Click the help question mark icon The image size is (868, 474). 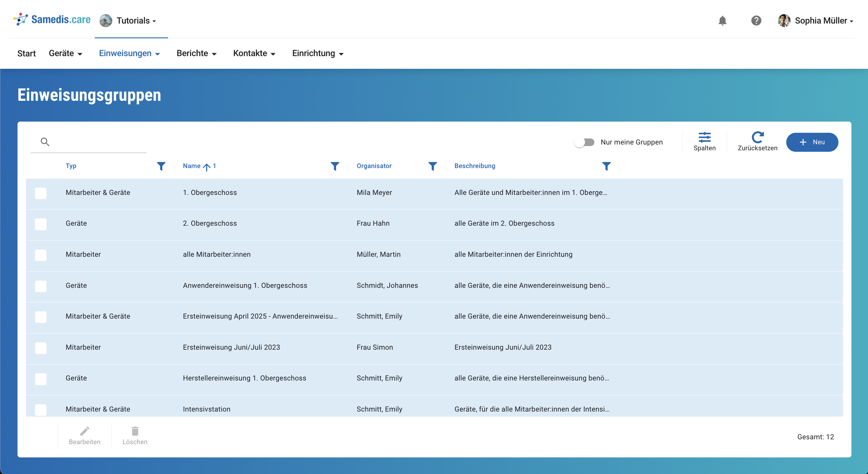(x=756, y=21)
